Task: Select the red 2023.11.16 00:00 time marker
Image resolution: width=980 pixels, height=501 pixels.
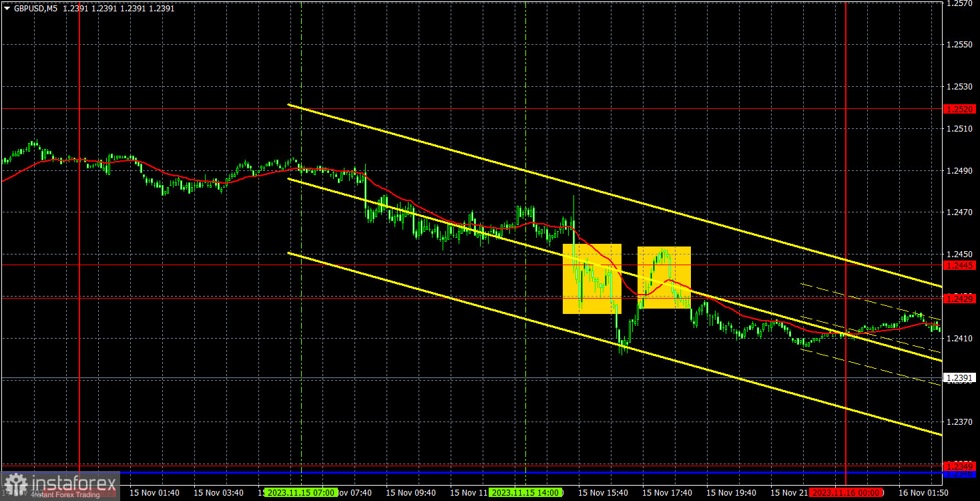Action: click(x=845, y=493)
